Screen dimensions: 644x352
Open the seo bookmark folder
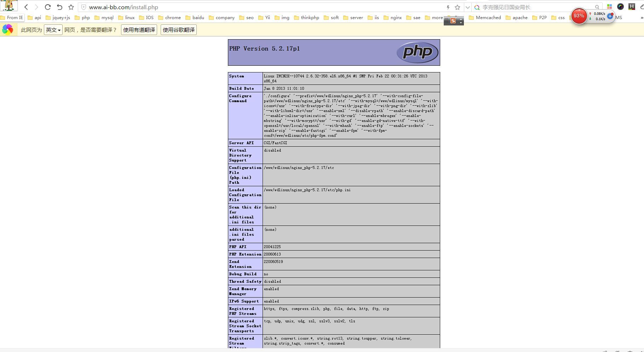click(247, 17)
